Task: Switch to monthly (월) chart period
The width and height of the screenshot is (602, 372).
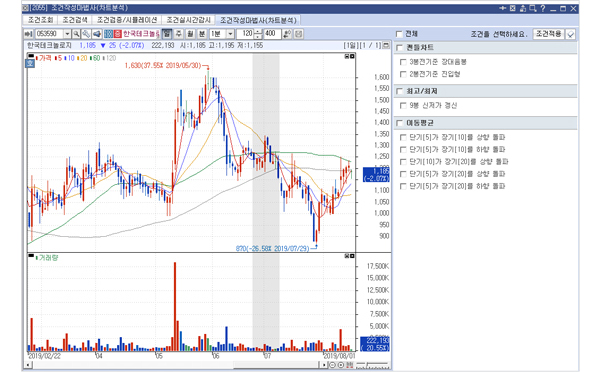Action: pyautogui.click(x=190, y=34)
